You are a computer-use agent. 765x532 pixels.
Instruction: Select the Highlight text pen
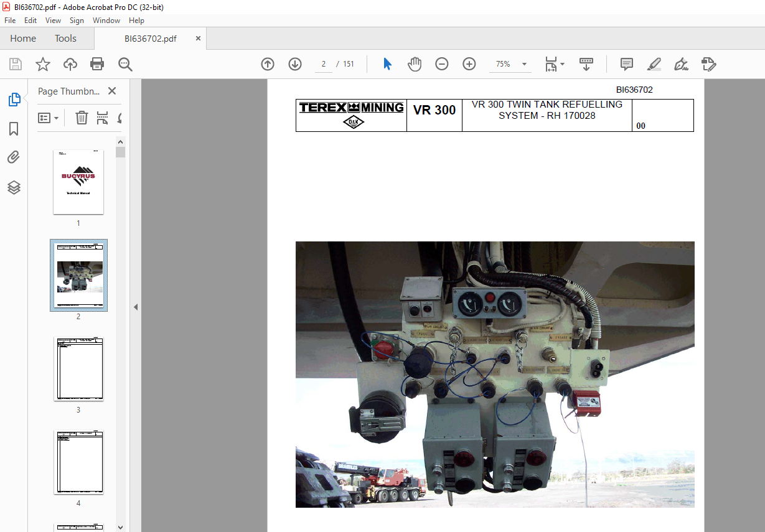[x=654, y=64]
